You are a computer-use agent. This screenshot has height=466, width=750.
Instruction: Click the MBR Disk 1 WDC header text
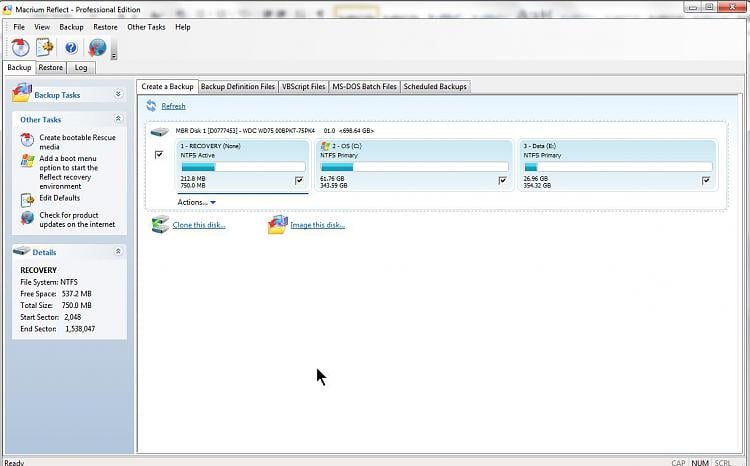[x=275, y=131]
